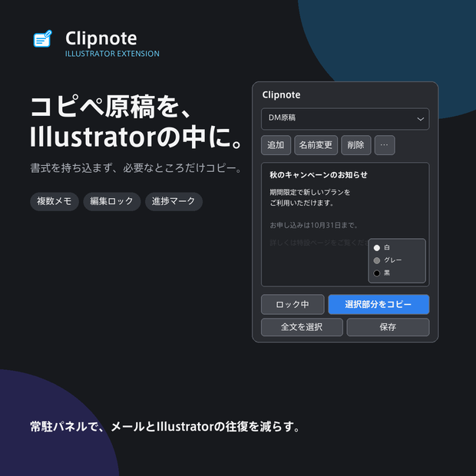The height and width of the screenshot is (476, 476).
Task: Open the DM原稿 memo selector
Action: click(345, 119)
